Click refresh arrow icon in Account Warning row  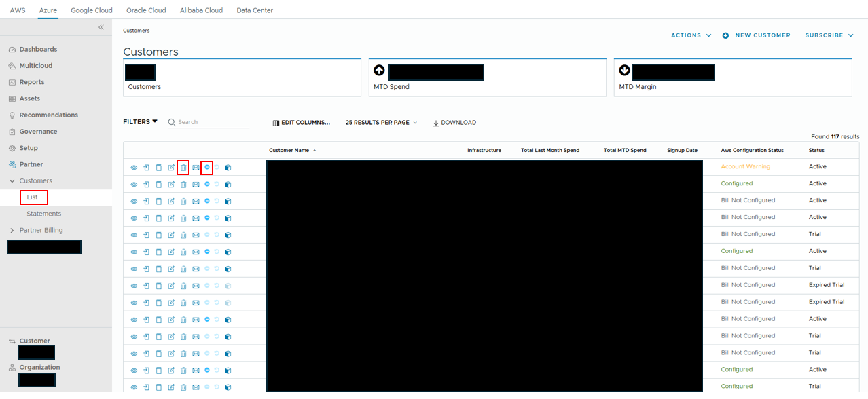coord(217,167)
